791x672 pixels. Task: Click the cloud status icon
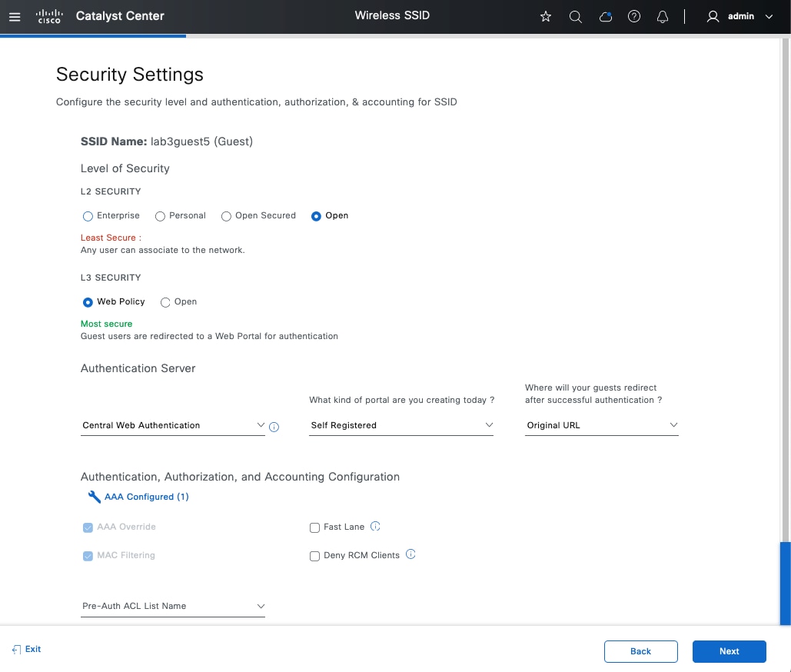point(605,16)
